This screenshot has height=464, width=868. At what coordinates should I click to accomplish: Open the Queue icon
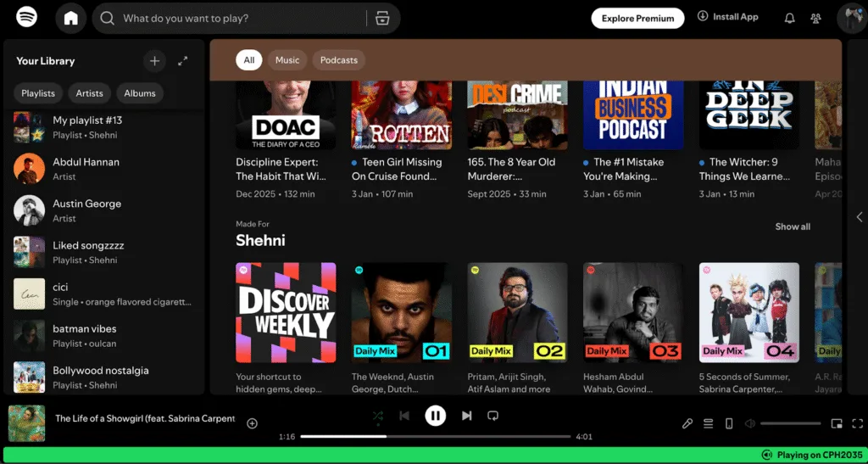pos(708,423)
